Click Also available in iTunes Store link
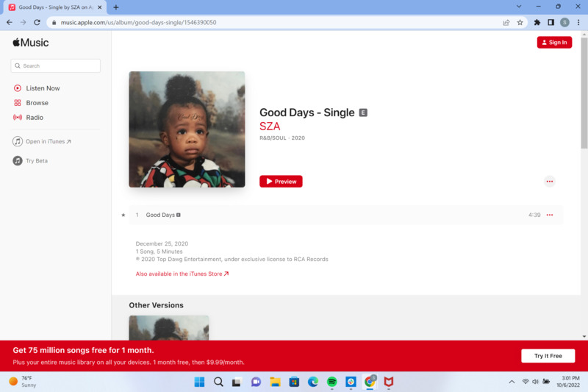 (x=182, y=274)
